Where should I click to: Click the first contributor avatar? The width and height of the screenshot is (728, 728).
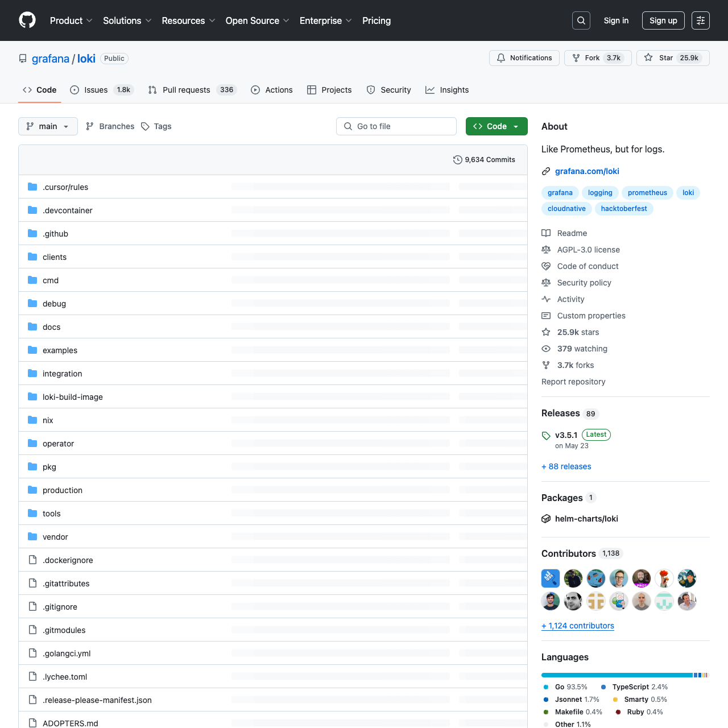click(551, 578)
